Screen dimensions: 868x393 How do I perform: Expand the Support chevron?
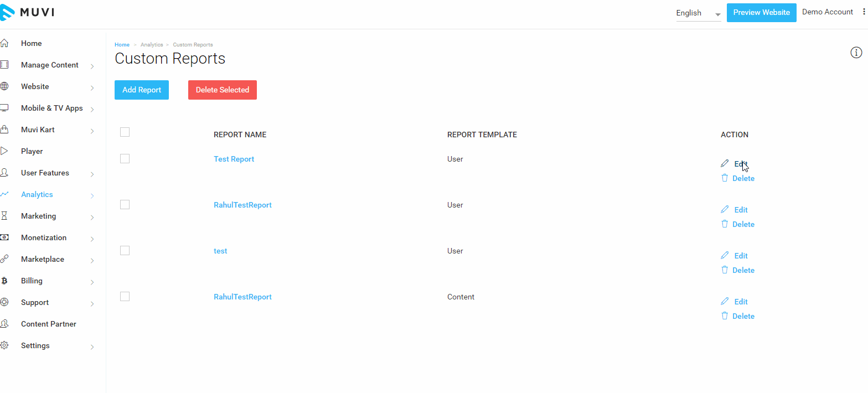click(x=92, y=304)
